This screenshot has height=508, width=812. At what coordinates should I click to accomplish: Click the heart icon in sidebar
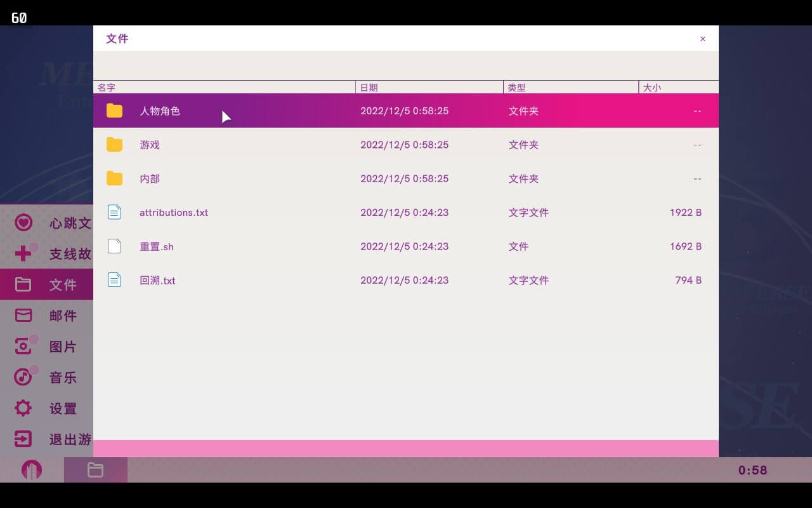tap(23, 223)
